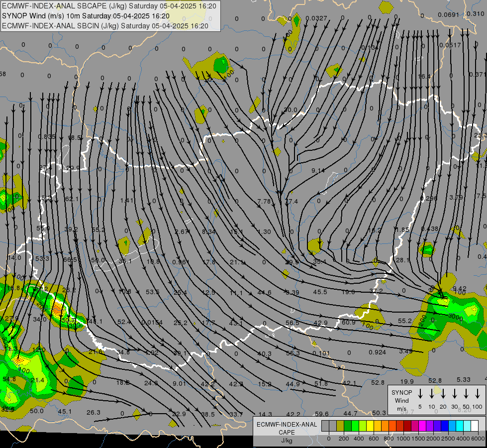Click the map value 60.9
Viewport: 487px width, 448px height.
point(349,323)
